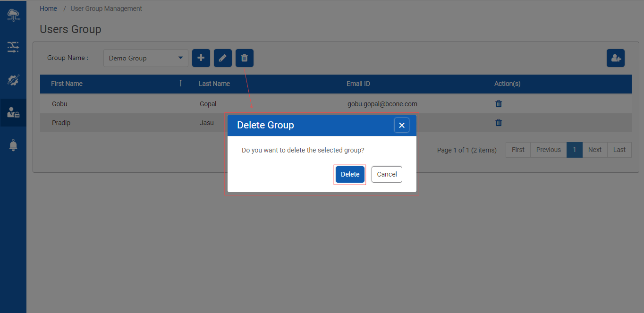Sort by Email ID column header
The image size is (644, 313).
[x=358, y=84]
